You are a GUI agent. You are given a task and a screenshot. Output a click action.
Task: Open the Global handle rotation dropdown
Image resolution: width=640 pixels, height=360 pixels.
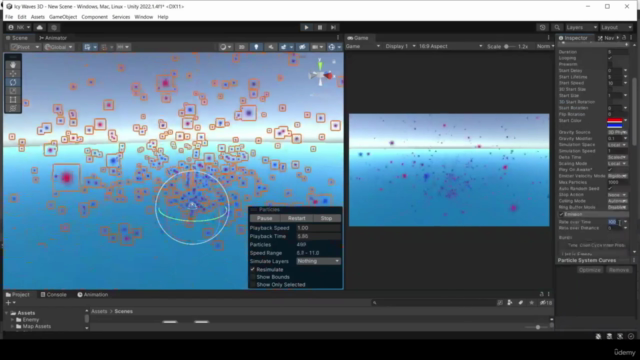pos(58,47)
